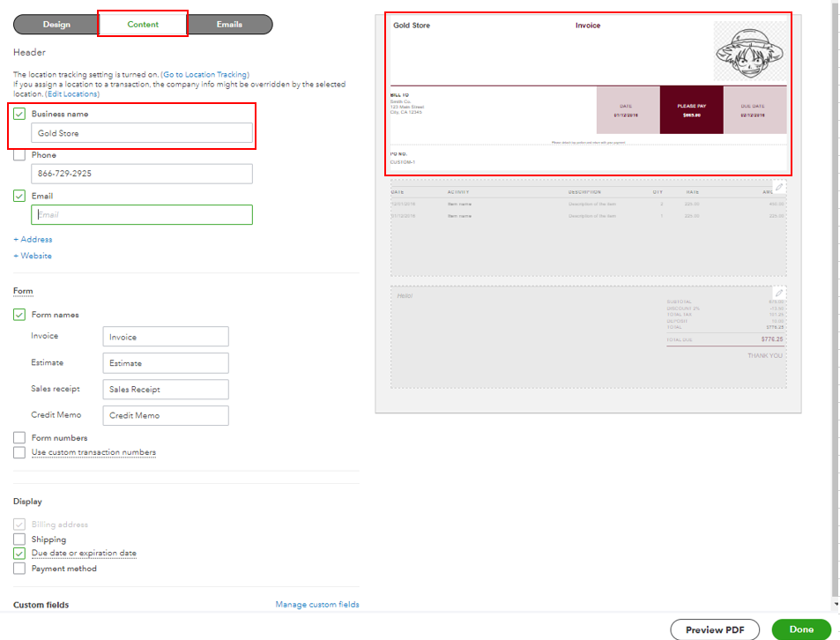Edit the invoice table section pencil icon
This screenshot has width=840, height=640.
(778, 185)
